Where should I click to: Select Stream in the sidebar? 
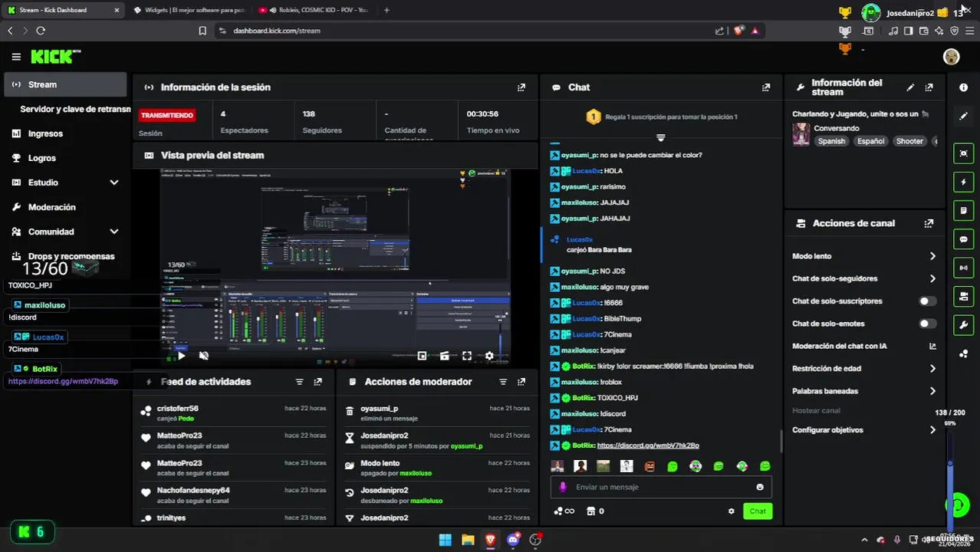65,84
